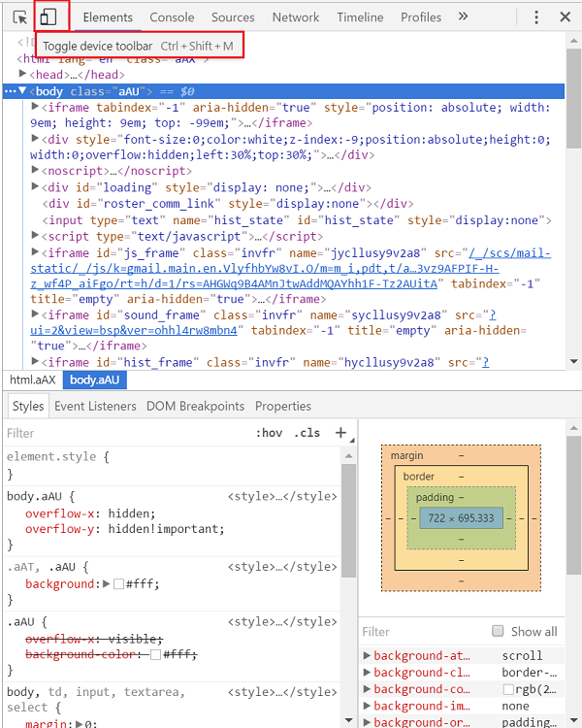
Task: Click the Styles pane scrollbar thumb
Action: coord(348,520)
